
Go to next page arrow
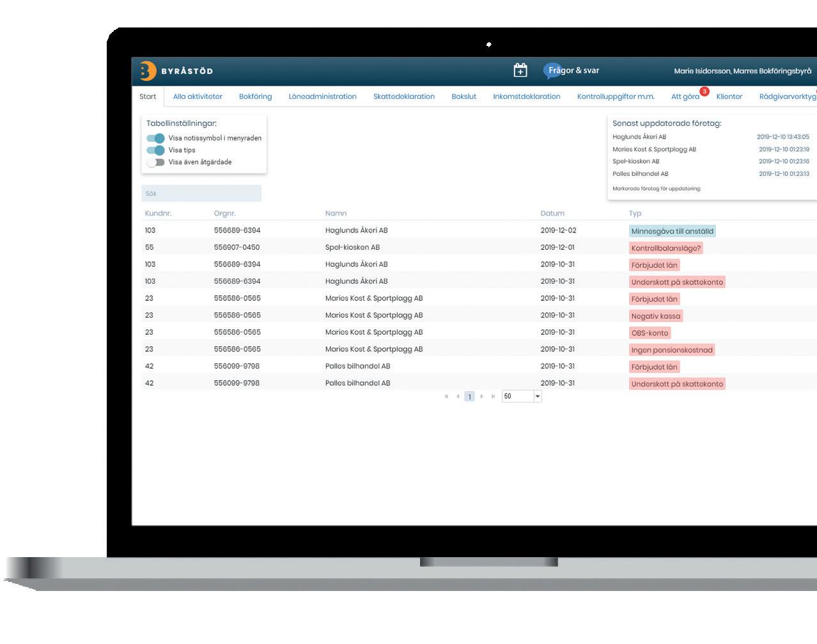[x=481, y=397]
